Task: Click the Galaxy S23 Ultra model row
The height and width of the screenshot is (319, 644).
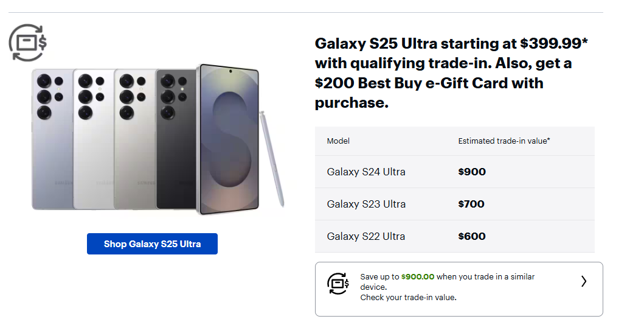Action: [366, 204]
